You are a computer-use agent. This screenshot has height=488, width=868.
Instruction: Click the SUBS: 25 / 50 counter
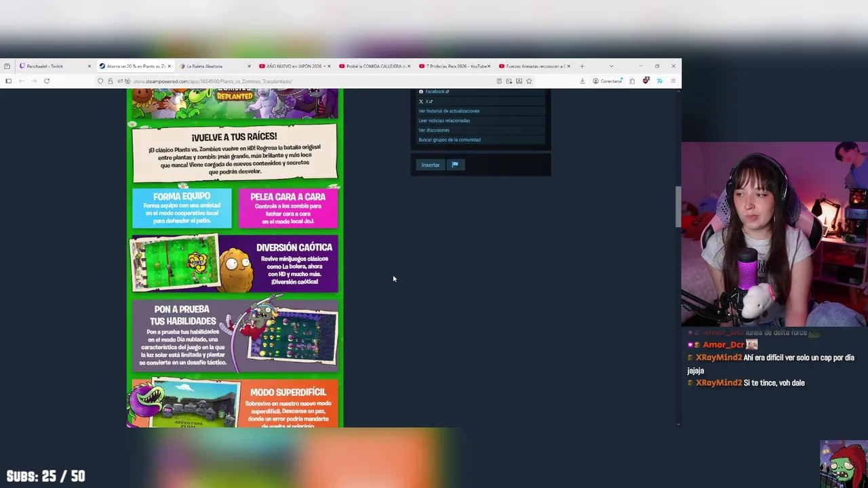(x=46, y=476)
